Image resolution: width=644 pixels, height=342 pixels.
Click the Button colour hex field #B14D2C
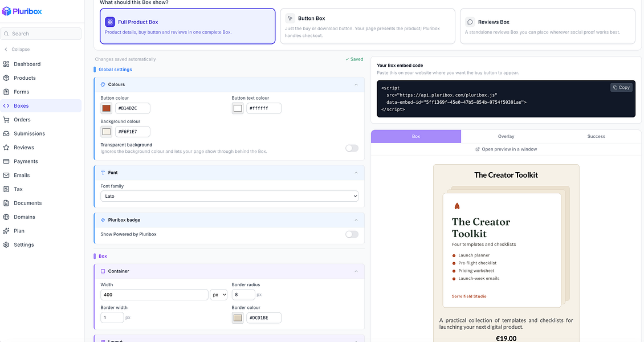tap(133, 108)
